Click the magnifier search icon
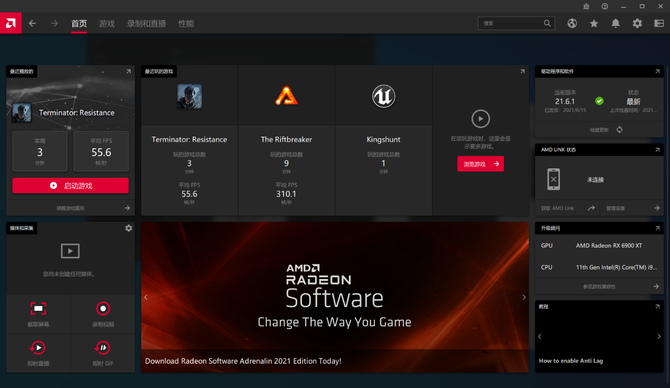670x388 pixels. pos(547,23)
